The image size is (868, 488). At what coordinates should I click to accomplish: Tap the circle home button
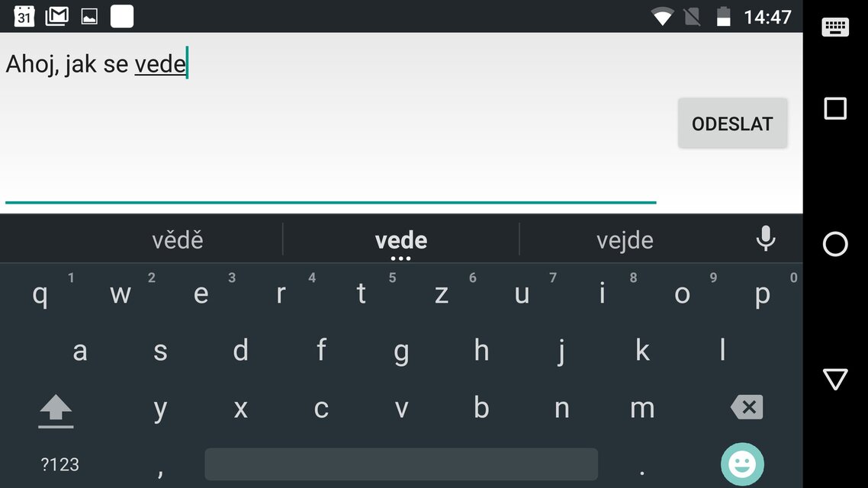834,244
